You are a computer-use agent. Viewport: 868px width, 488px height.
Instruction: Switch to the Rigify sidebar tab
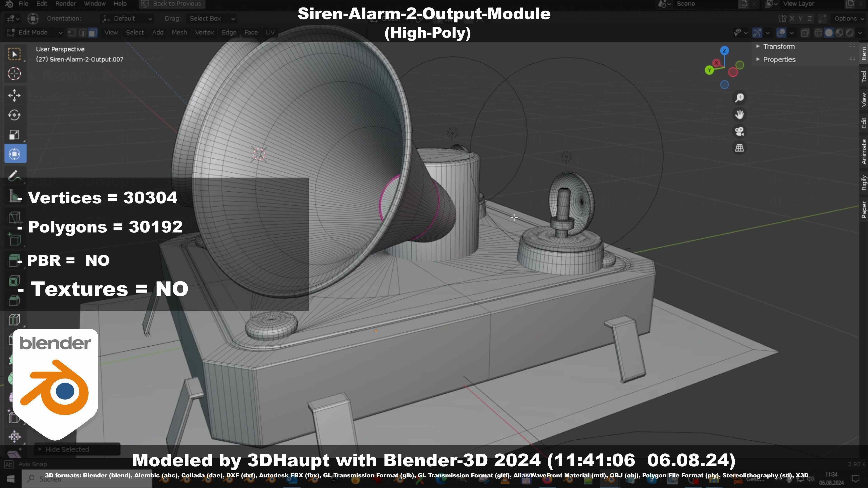click(x=864, y=183)
